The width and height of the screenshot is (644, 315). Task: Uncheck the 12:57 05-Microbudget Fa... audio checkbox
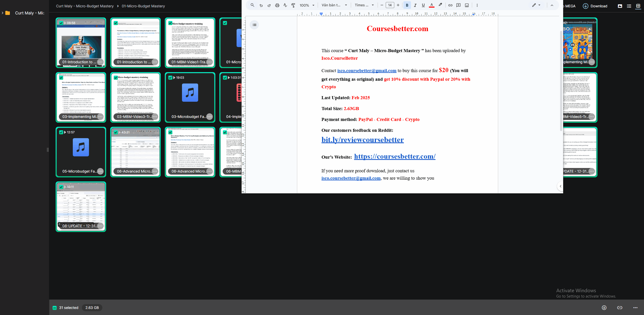tap(61, 132)
